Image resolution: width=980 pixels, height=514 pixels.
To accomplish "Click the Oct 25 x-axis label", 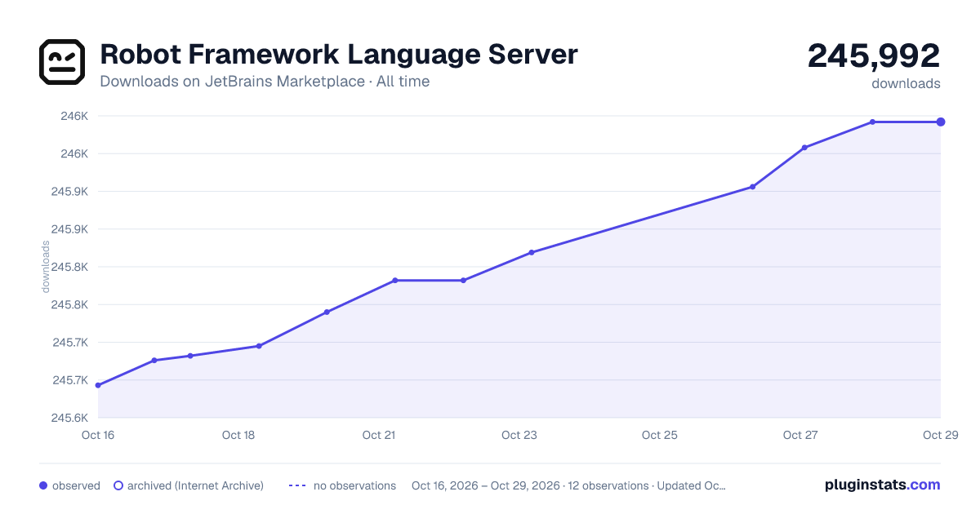I will click(660, 435).
